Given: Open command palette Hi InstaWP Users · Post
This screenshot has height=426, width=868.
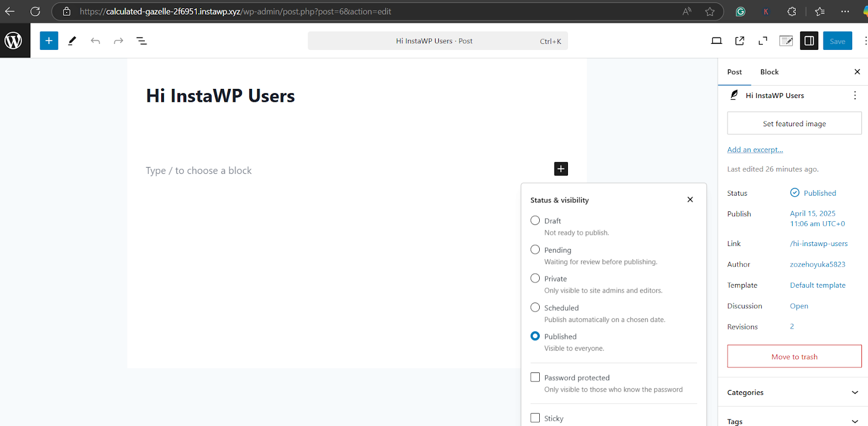Looking at the screenshot, I should (438, 41).
